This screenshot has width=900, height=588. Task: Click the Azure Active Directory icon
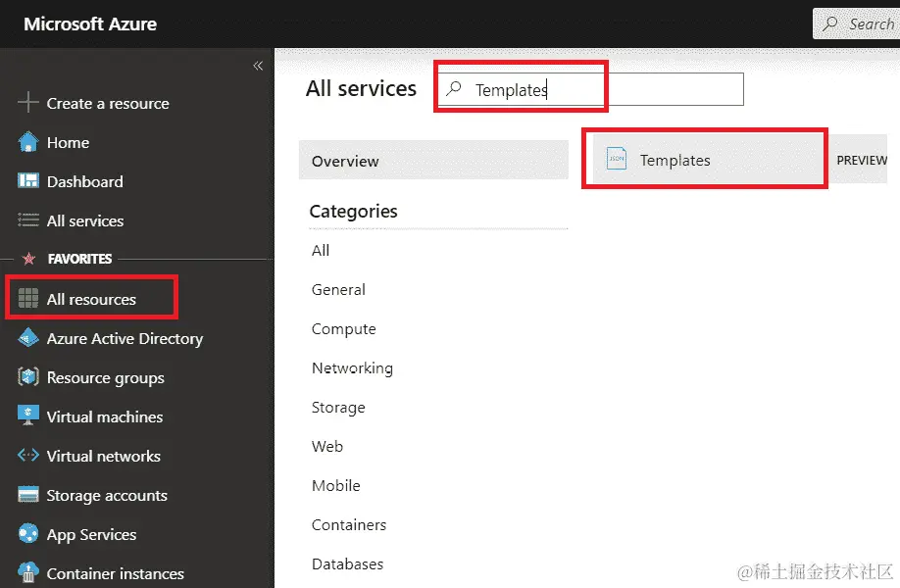coord(28,338)
